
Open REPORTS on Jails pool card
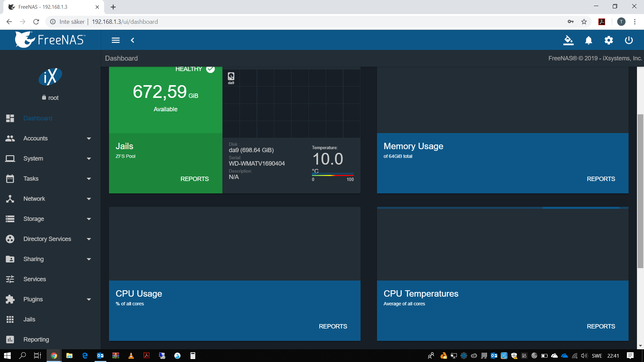coord(195,179)
